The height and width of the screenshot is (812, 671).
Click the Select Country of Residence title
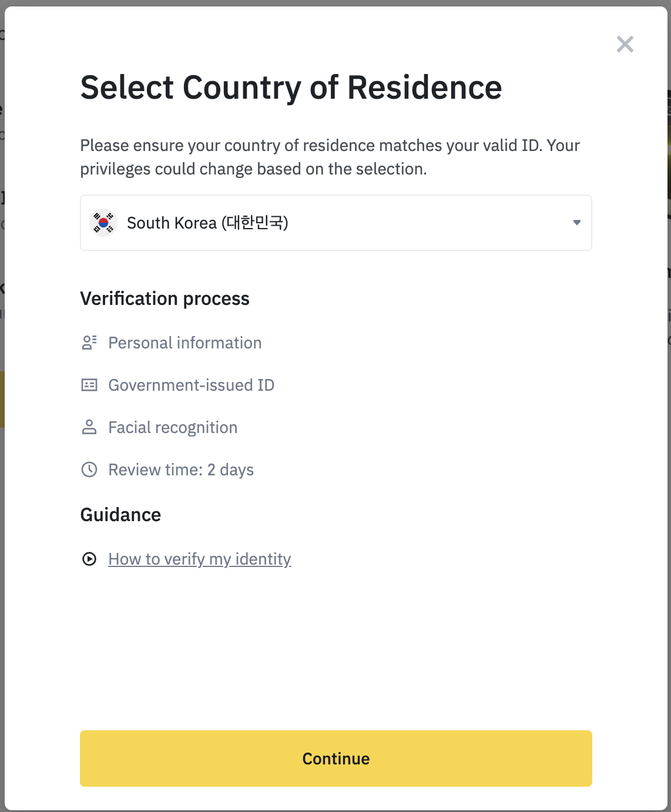[291, 88]
